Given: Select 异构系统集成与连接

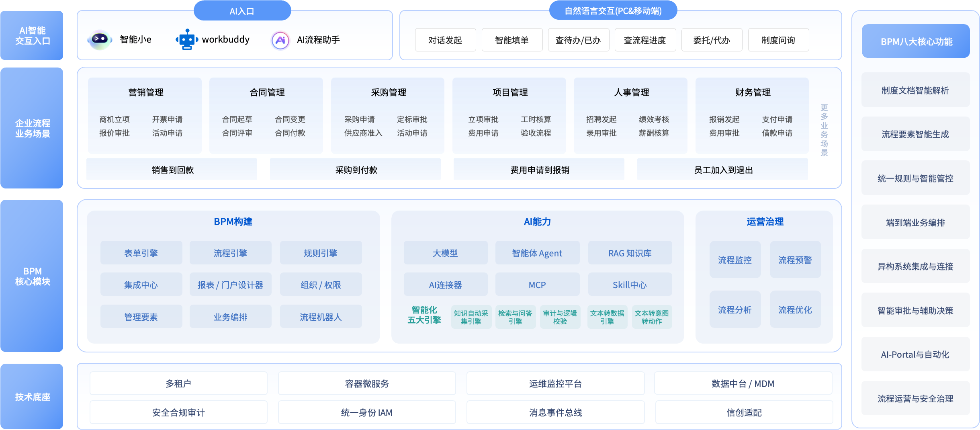Looking at the screenshot, I should click(x=916, y=266).
